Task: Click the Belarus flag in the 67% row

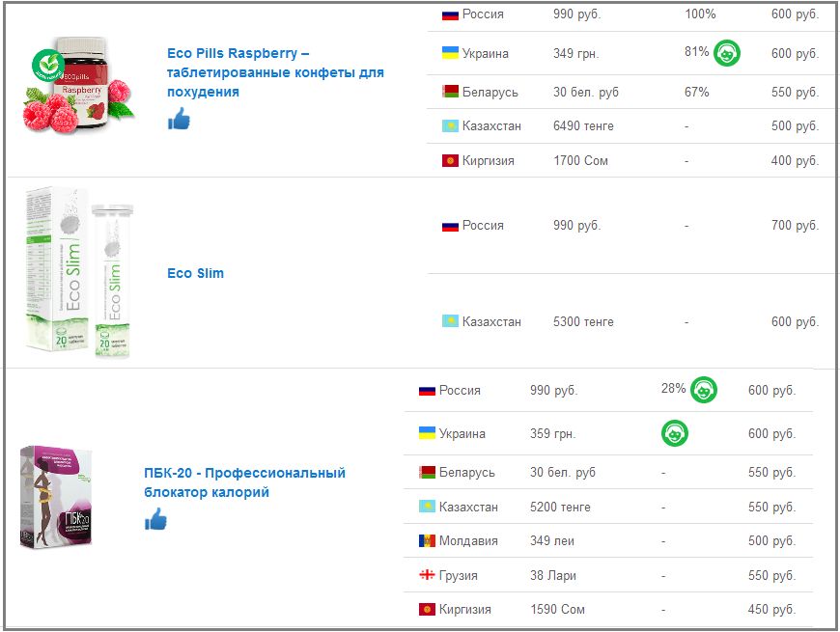Action: tap(450, 92)
